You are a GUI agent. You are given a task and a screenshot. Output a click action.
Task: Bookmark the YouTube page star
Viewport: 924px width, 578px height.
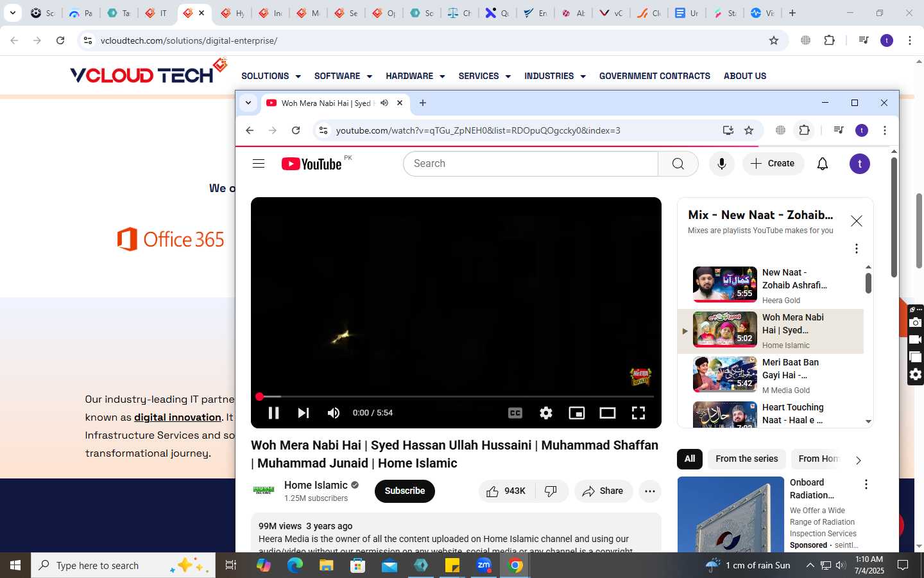tap(749, 130)
